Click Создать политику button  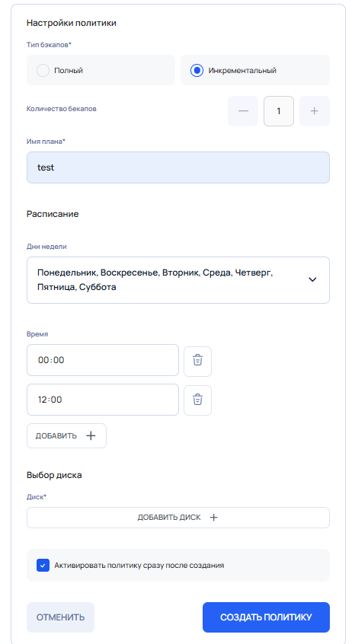tap(266, 617)
